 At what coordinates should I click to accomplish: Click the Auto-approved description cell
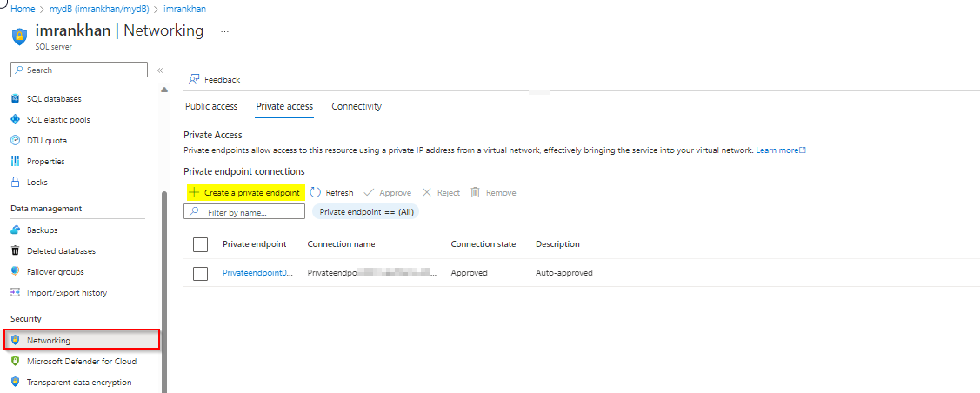(563, 273)
